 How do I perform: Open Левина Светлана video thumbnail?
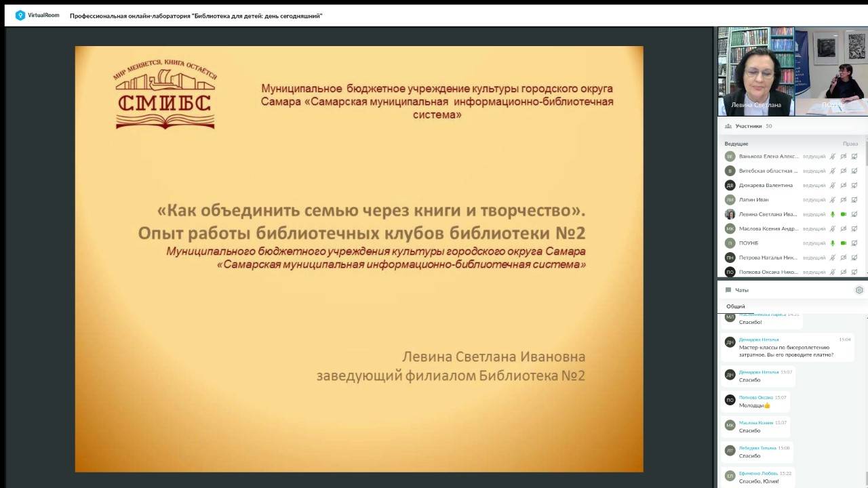click(756, 71)
